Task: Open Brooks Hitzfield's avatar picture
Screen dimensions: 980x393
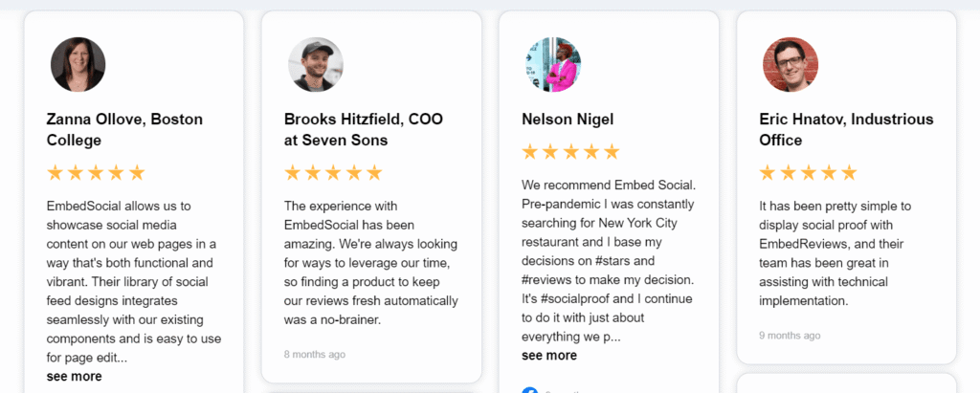Action: (316, 65)
